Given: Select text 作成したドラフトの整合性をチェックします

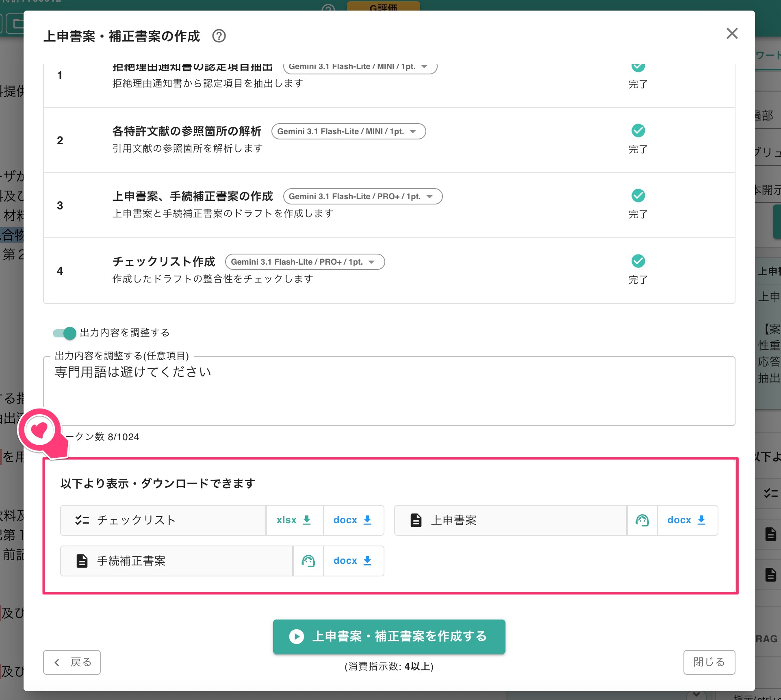Looking at the screenshot, I should coord(213,279).
